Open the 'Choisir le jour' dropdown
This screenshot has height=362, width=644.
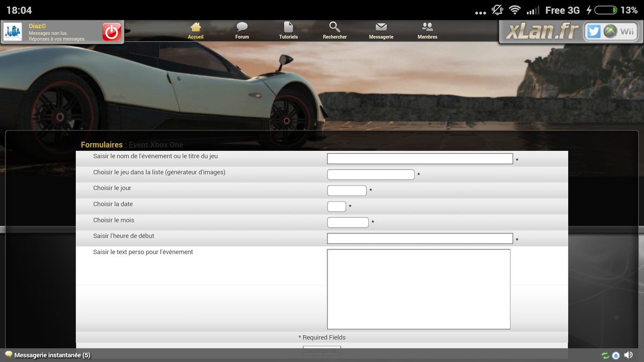[347, 190]
